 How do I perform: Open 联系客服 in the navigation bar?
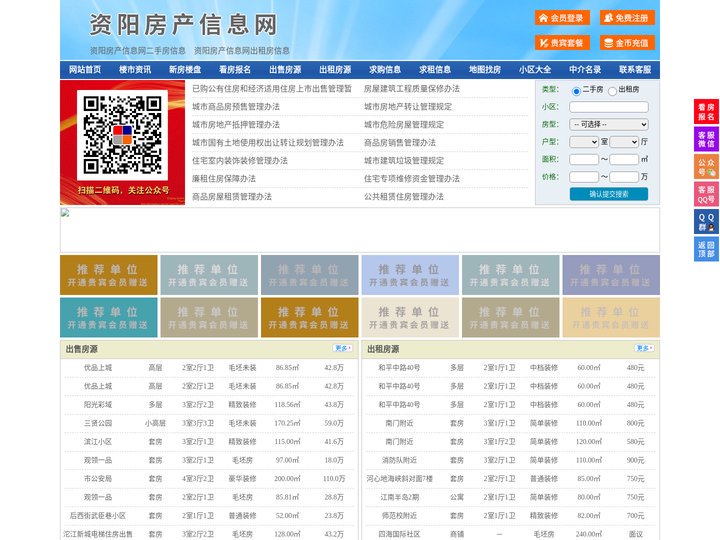(635, 70)
